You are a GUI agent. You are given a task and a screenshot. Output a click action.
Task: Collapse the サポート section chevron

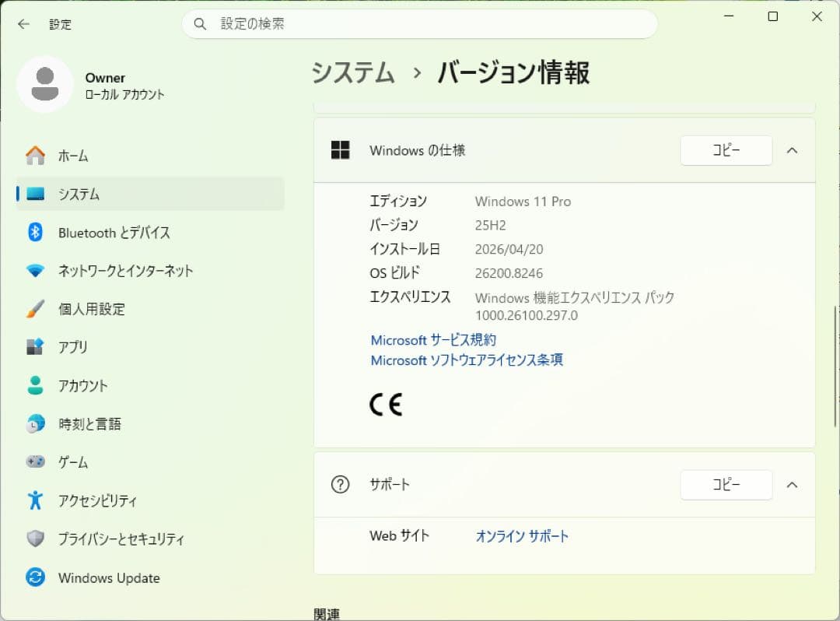pyautogui.click(x=793, y=485)
